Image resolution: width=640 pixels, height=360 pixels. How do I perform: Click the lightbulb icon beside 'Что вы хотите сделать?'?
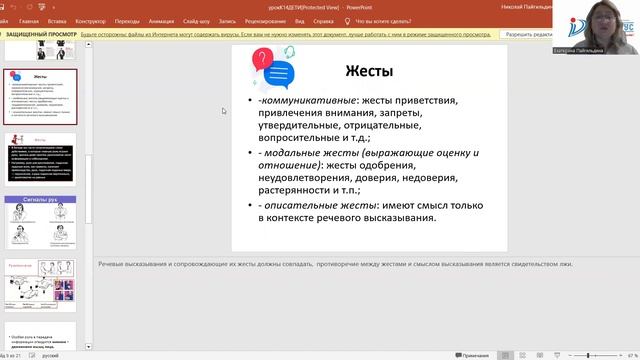(x=347, y=21)
